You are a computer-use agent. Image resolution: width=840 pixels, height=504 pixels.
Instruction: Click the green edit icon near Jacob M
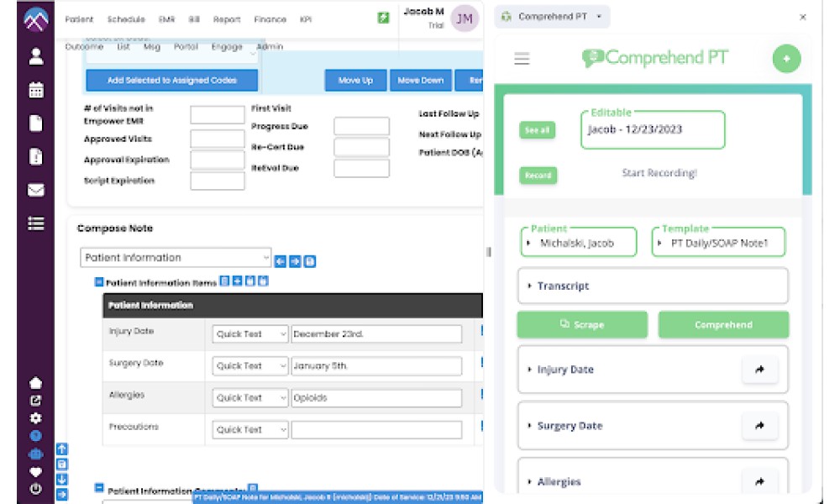coord(383,18)
